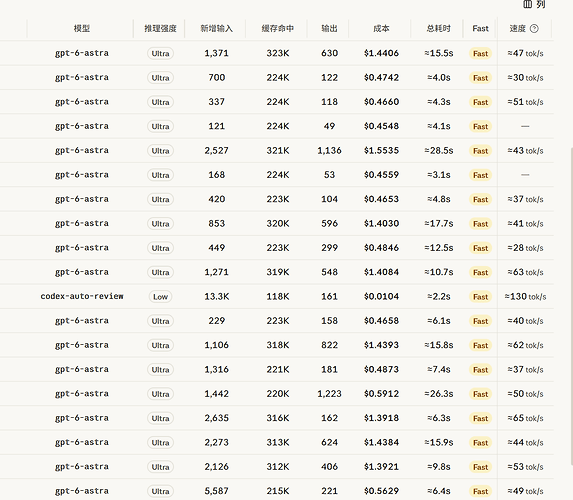573x500 pixels.
Task: Click the speed value ≈49 tok/s
Action: (x=525, y=491)
